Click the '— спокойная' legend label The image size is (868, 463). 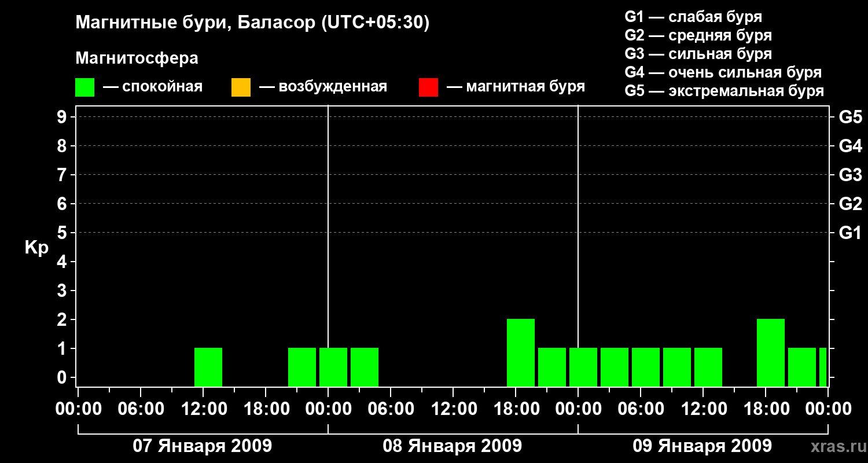[x=153, y=87]
